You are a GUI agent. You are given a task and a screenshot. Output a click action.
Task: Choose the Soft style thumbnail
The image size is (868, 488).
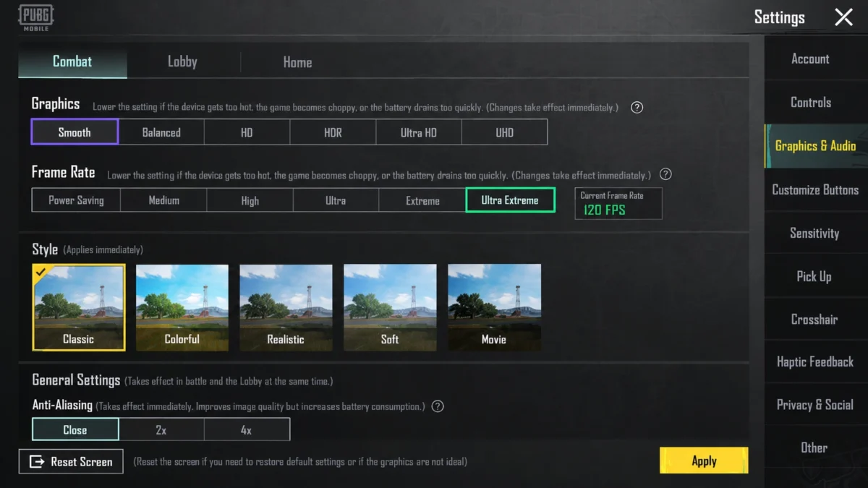click(390, 307)
